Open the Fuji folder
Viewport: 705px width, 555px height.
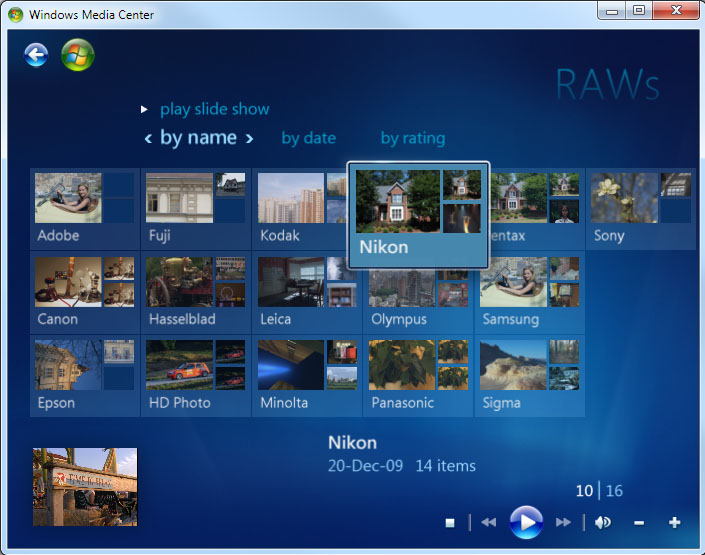tap(196, 209)
